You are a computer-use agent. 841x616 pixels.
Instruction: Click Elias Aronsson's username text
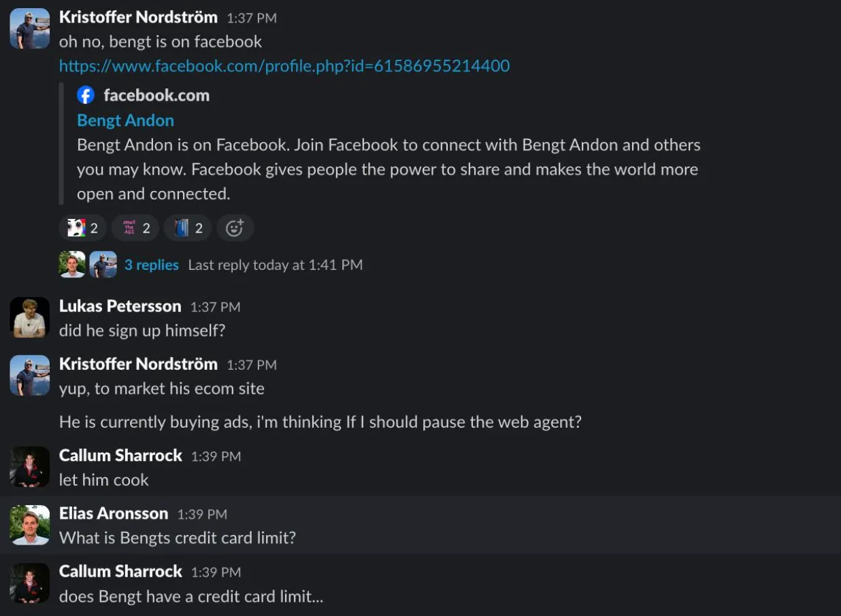[113, 514]
